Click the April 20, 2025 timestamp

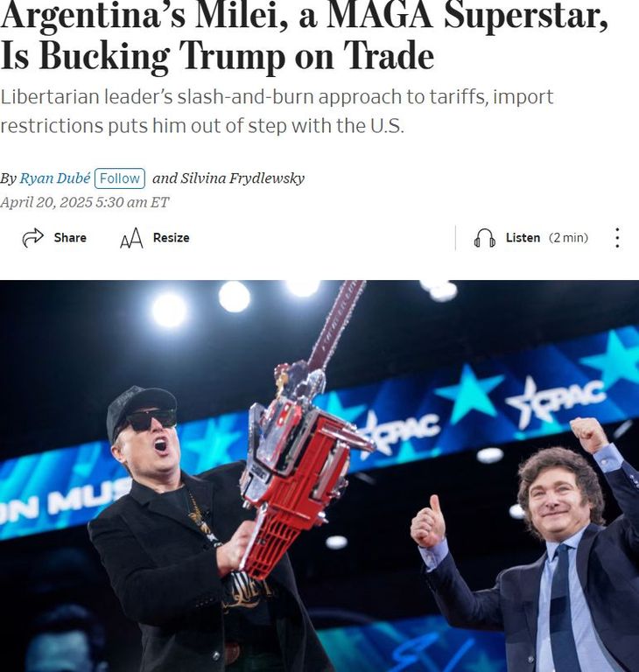pyautogui.click(x=85, y=202)
